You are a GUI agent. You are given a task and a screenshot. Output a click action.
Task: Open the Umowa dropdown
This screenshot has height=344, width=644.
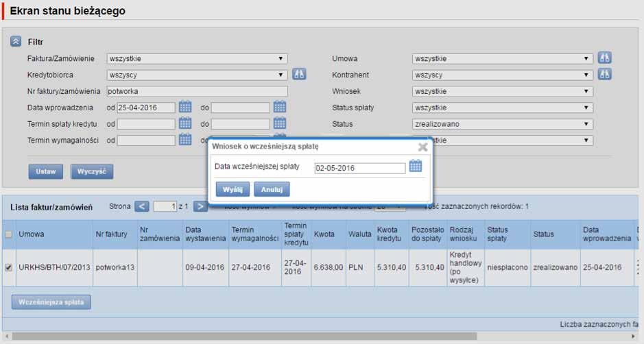pyautogui.click(x=503, y=59)
